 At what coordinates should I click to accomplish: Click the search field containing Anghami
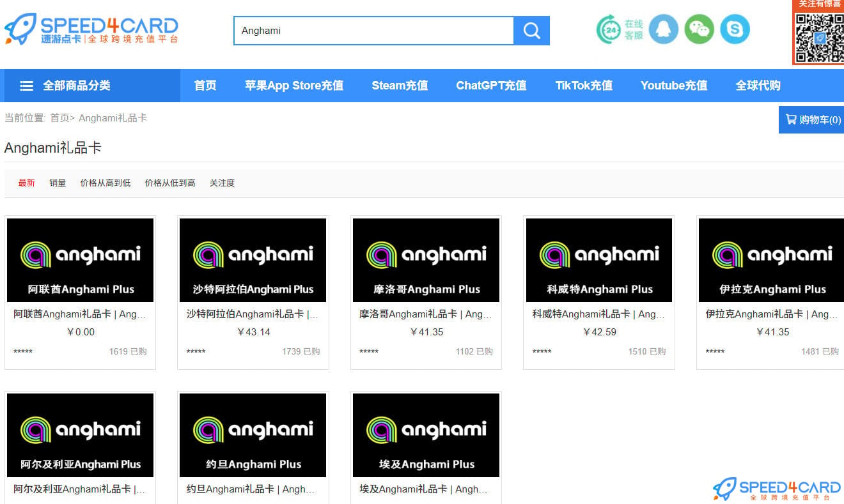click(374, 31)
